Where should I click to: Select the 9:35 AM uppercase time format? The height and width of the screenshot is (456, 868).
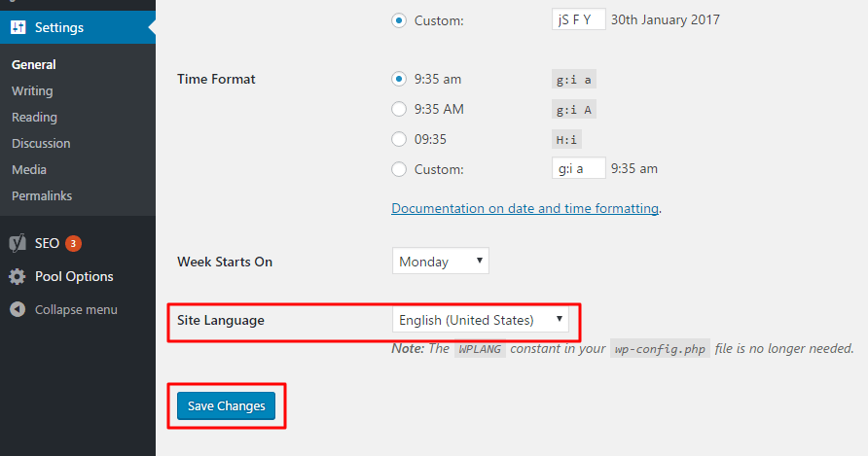click(399, 109)
